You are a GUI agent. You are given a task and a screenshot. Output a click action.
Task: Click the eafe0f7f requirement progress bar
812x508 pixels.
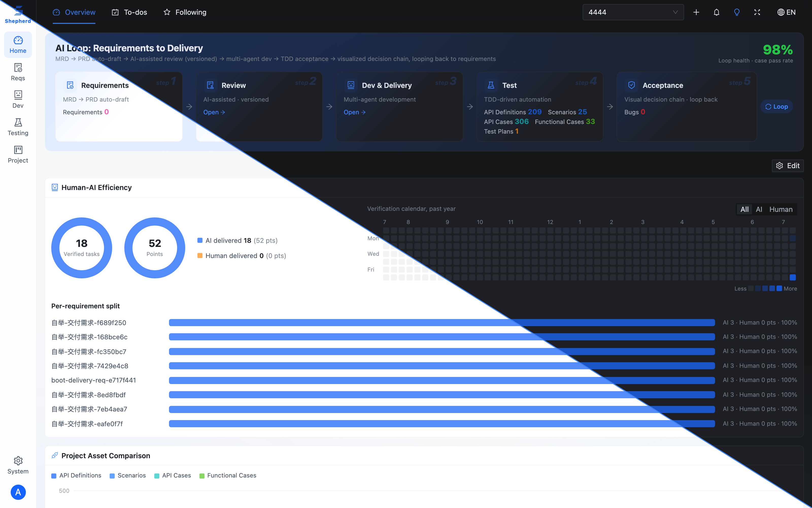(442, 424)
